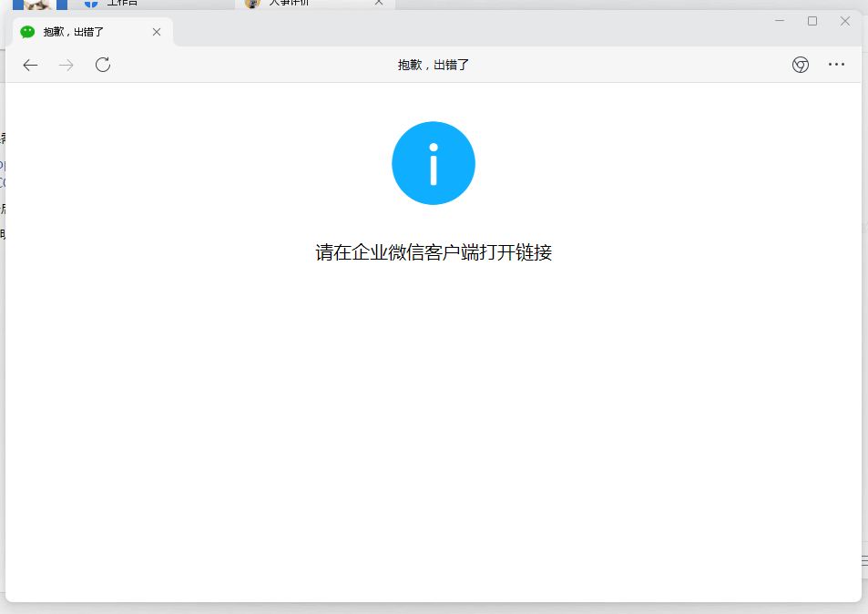Viewport: 868px width, 614px height.
Task: Close the background window's second tab
Action: click(x=379, y=3)
